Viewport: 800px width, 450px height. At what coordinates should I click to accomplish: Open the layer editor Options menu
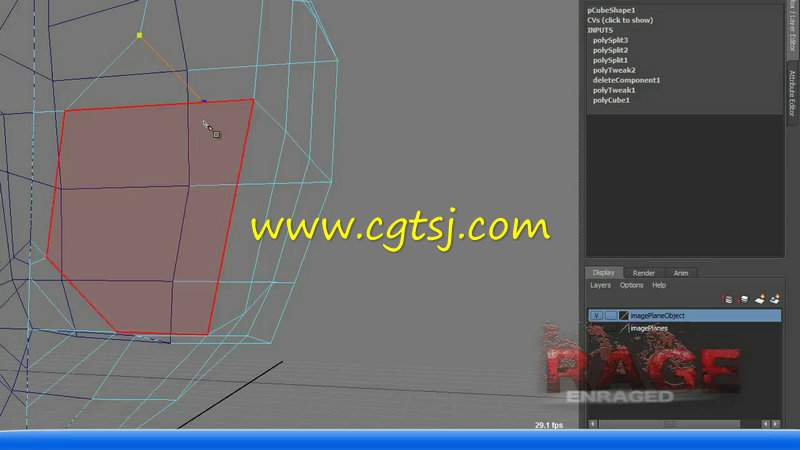[631, 285]
